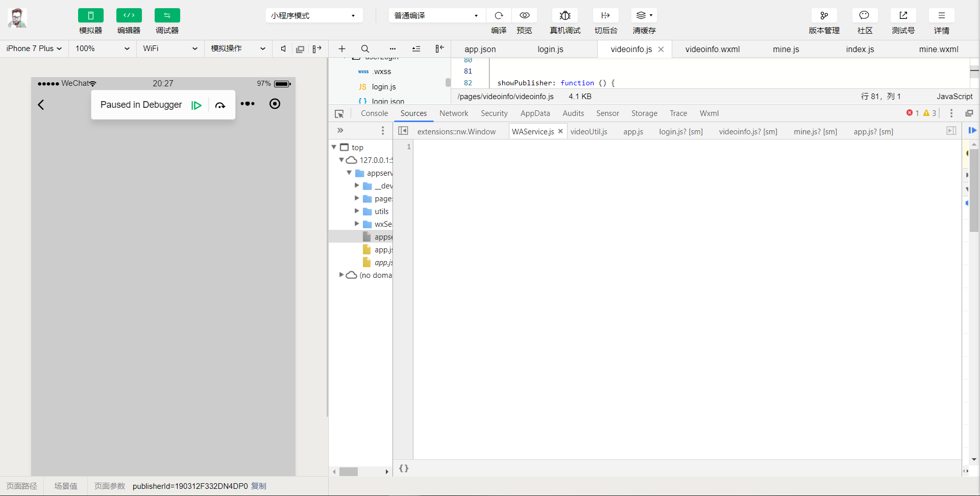Screen dimensions: 980x496
Task: Open version management icon
Action: [824, 15]
